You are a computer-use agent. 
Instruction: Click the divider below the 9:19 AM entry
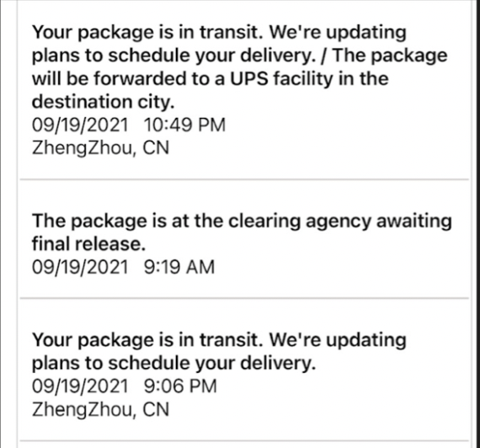pos(244,297)
